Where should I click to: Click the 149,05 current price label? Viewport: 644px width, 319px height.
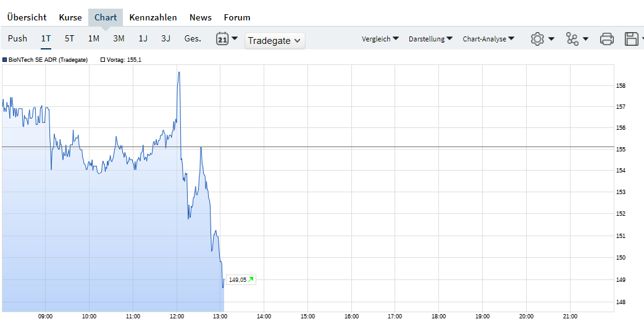pos(237,279)
